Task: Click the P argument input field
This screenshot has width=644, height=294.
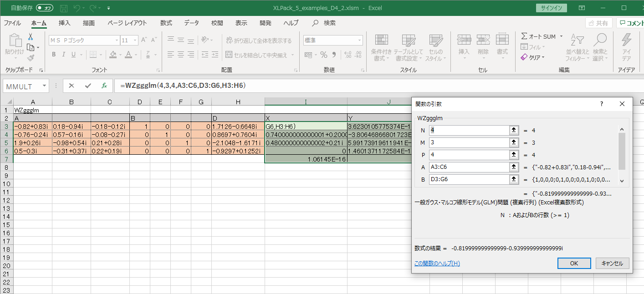Action: coord(468,155)
